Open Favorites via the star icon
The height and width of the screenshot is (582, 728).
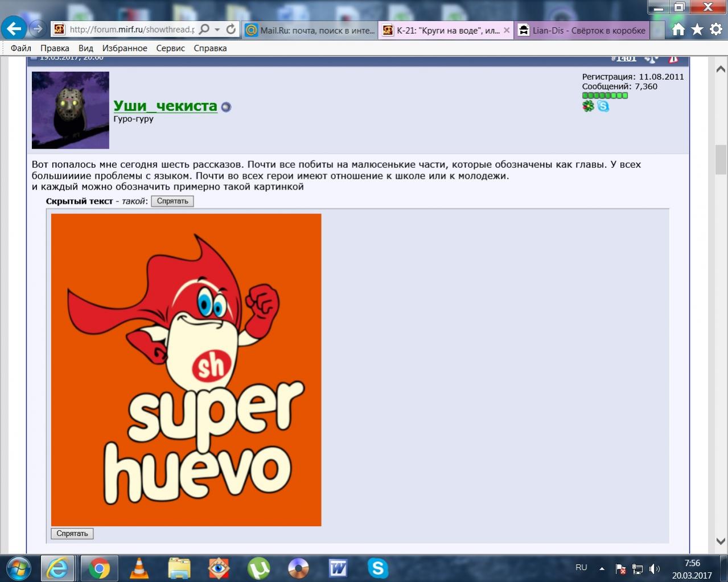click(697, 30)
